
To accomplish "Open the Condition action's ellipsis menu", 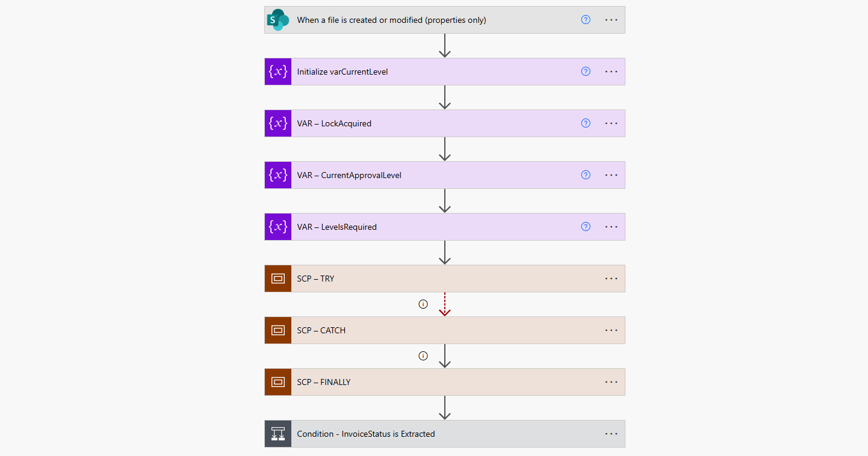I will [611, 434].
